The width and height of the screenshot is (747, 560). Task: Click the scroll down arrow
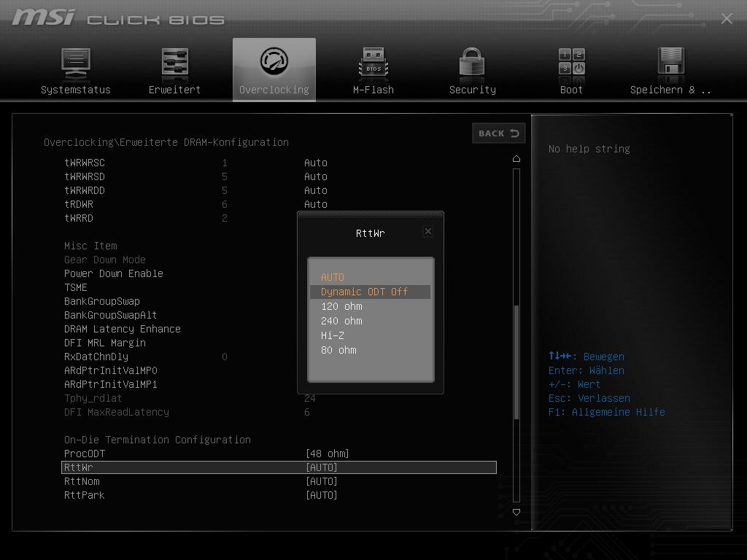516,512
